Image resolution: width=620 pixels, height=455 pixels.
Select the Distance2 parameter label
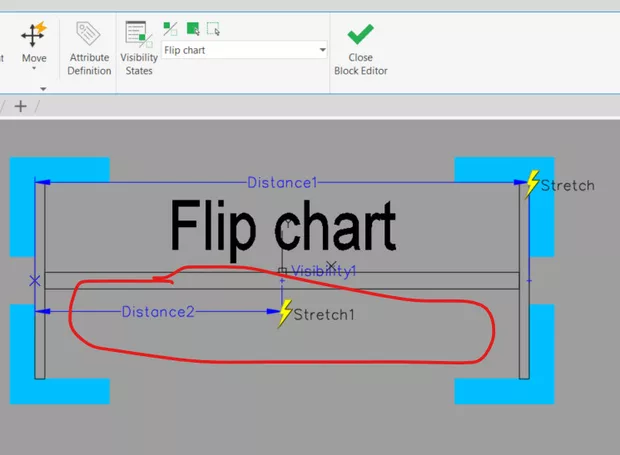point(158,312)
